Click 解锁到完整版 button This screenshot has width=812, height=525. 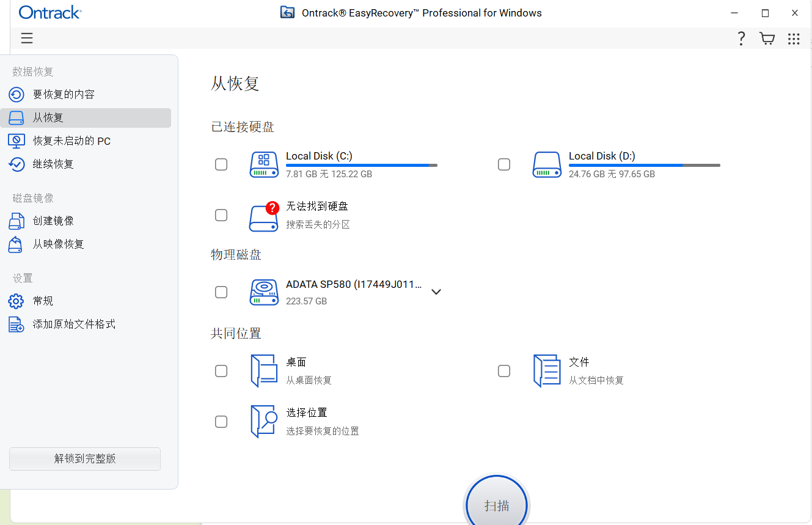pos(85,459)
